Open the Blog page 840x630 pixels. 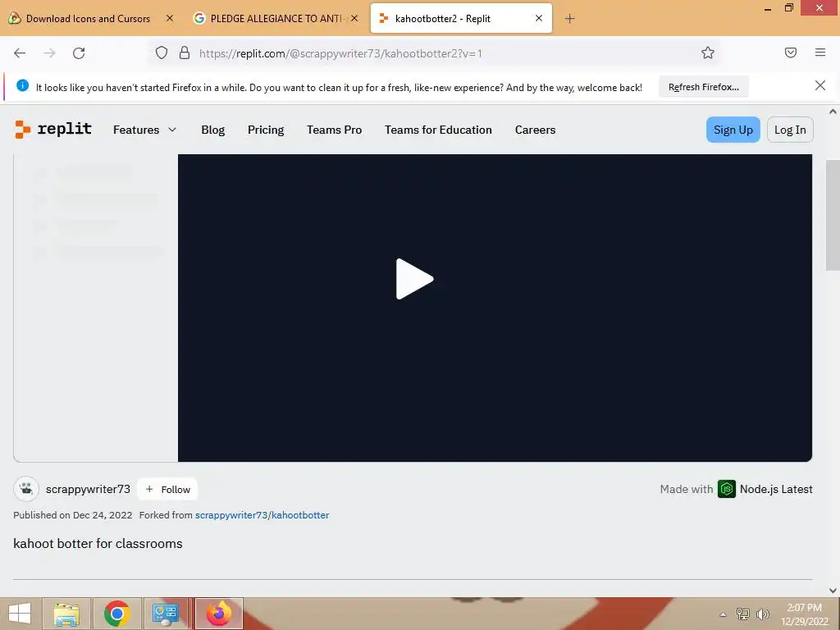pyautogui.click(x=212, y=130)
